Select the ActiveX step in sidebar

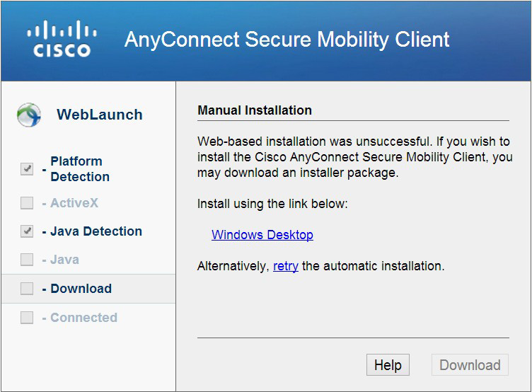74,203
